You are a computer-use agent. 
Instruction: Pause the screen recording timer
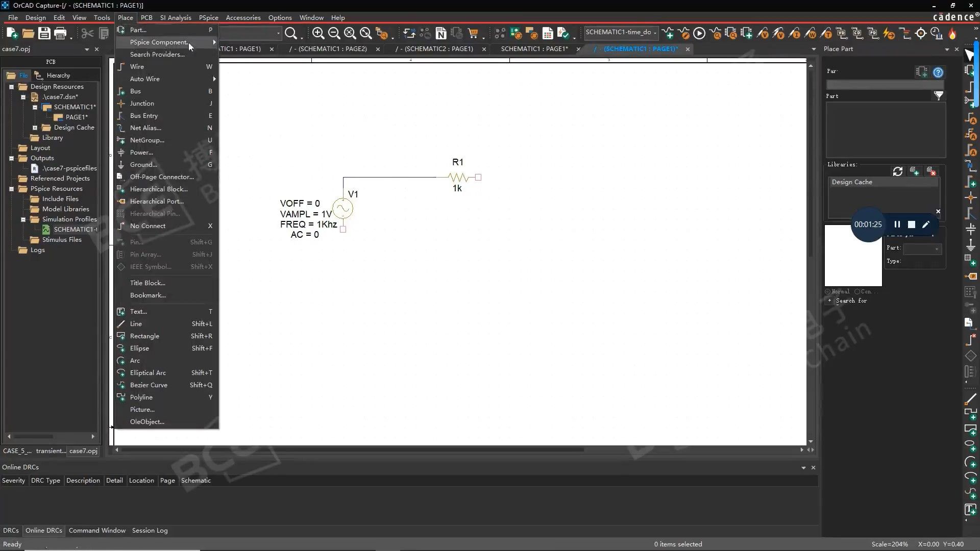897,224
